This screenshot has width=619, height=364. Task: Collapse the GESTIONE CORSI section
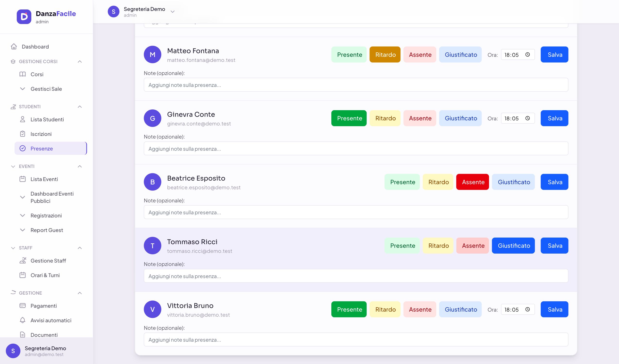click(x=80, y=61)
